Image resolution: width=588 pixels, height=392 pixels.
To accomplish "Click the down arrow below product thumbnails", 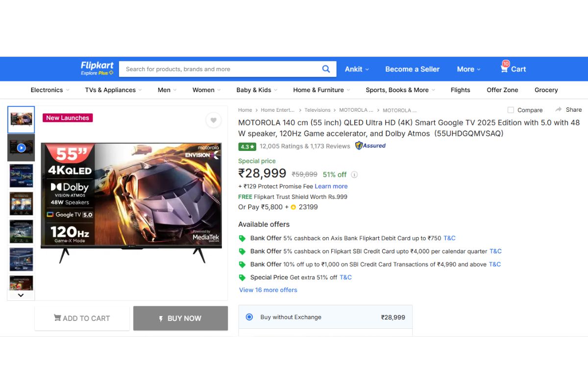I will 21,295.
